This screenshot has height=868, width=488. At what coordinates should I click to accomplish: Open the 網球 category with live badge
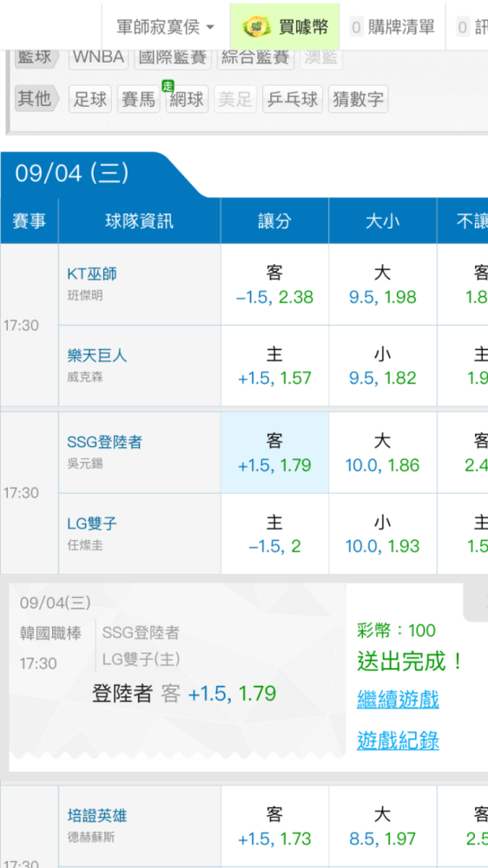[x=187, y=99]
